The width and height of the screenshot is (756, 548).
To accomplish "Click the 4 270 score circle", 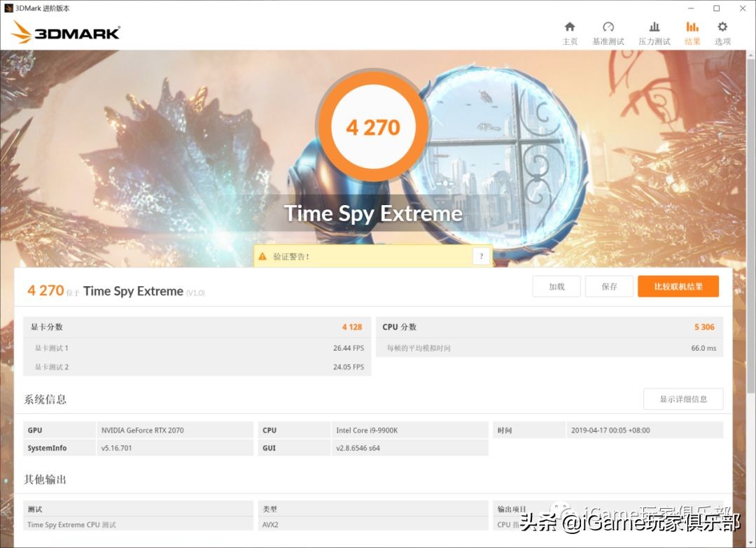I will pyautogui.click(x=372, y=127).
